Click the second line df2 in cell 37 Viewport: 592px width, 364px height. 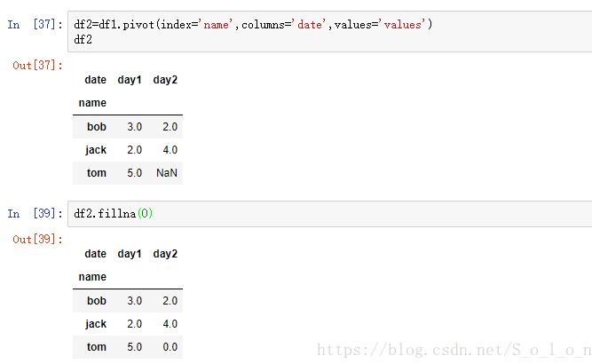coord(83,39)
